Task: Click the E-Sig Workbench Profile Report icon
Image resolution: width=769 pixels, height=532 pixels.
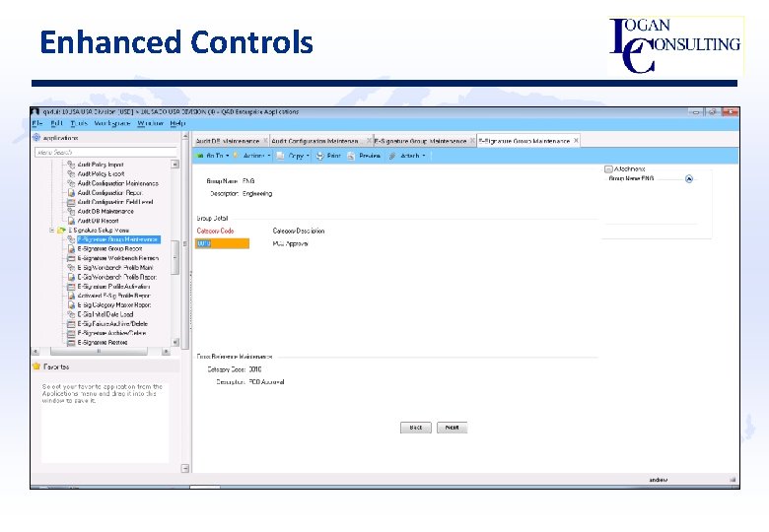Action: pyautogui.click(x=71, y=277)
